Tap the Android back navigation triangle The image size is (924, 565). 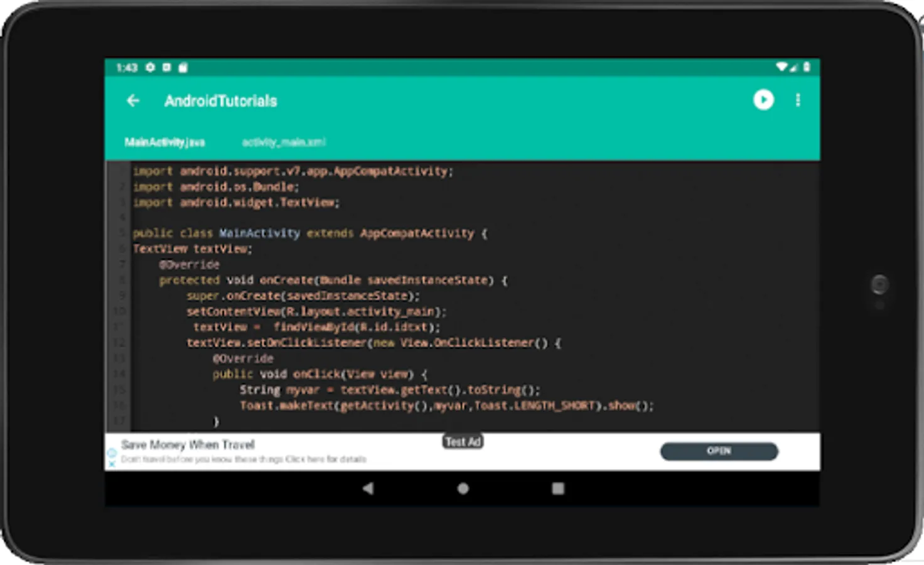pyautogui.click(x=368, y=488)
